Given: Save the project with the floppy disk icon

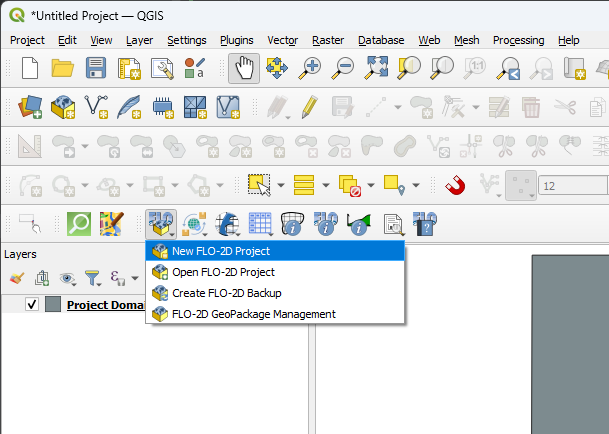Looking at the screenshot, I should 96,68.
